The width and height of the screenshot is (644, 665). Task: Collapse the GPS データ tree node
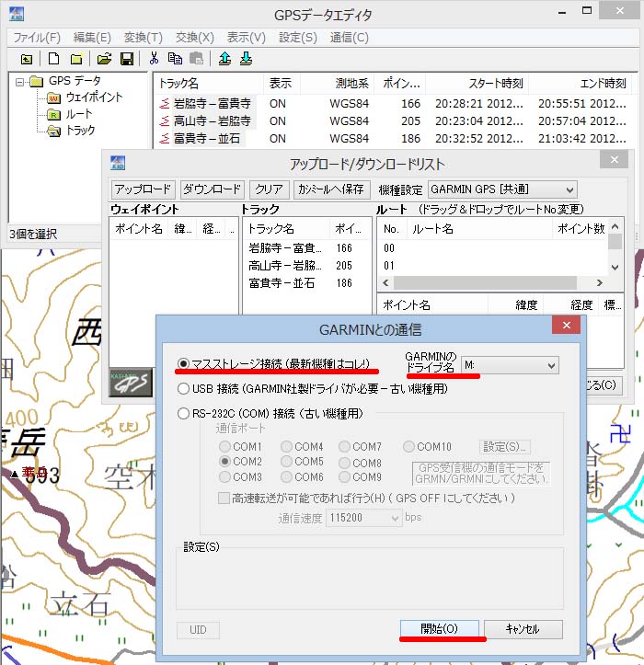click(x=19, y=82)
